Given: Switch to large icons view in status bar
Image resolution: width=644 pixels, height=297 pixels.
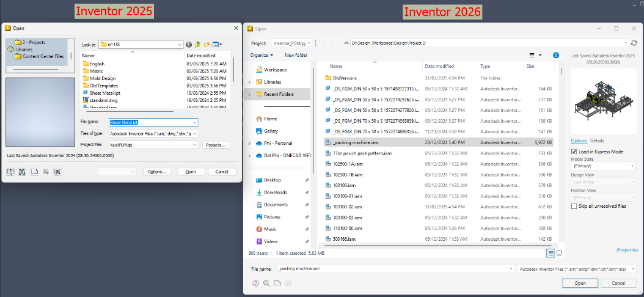Looking at the screenshot, I should pos(559,253).
